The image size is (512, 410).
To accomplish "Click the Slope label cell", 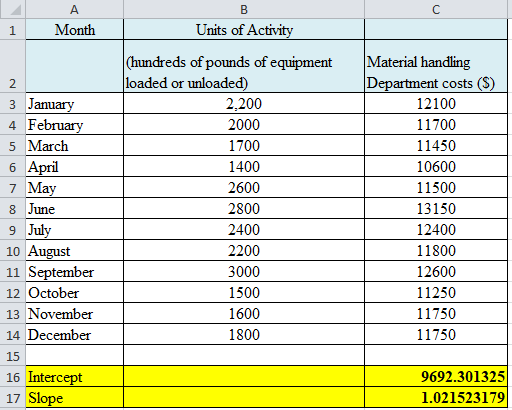I will pos(74,398).
